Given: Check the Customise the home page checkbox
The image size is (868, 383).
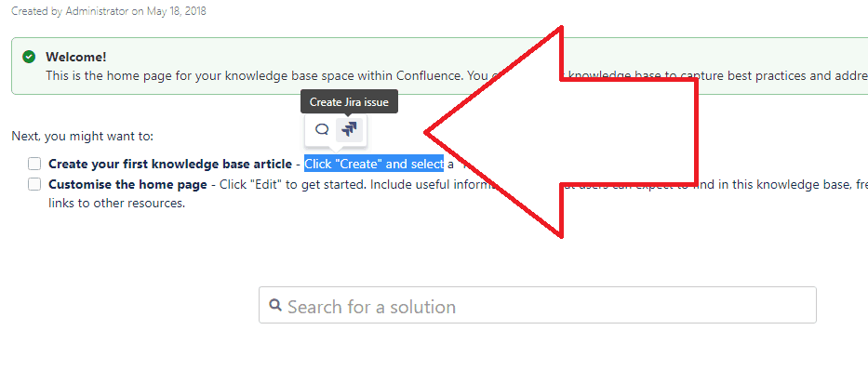Looking at the screenshot, I should (34, 184).
